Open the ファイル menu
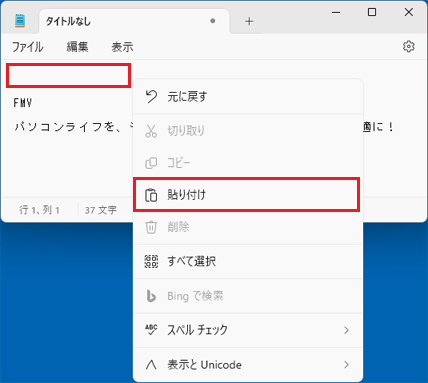The width and height of the screenshot is (428, 383). tap(28, 47)
